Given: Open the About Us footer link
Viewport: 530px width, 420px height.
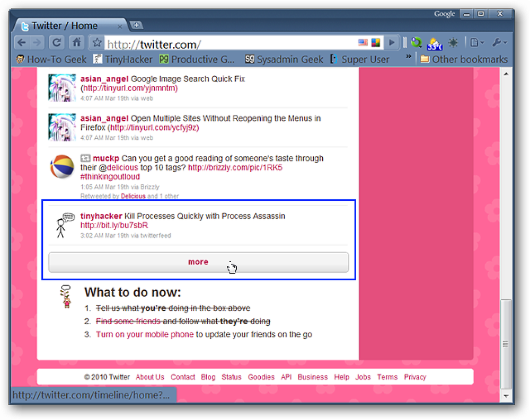Looking at the screenshot, I should pos(150,377).
